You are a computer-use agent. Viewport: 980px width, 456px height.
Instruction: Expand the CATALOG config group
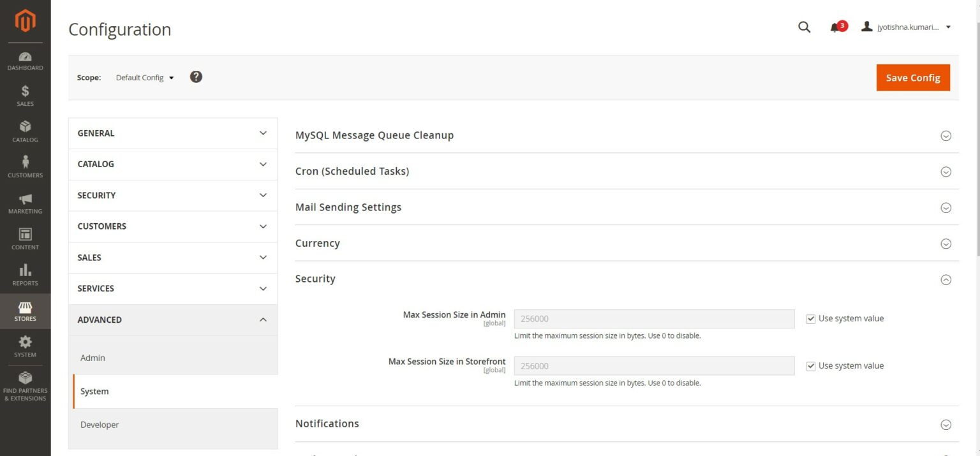coord(173,164)
